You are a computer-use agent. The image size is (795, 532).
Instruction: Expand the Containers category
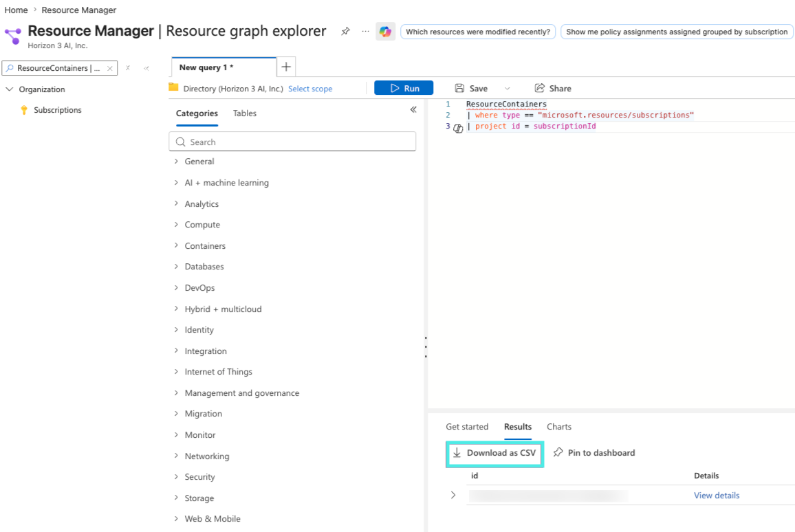[176, 246]
